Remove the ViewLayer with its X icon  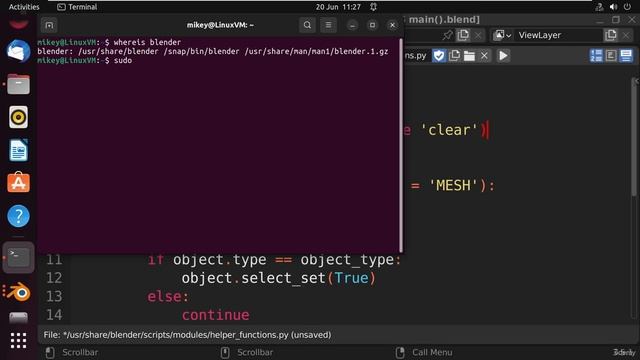click(626, 35)
